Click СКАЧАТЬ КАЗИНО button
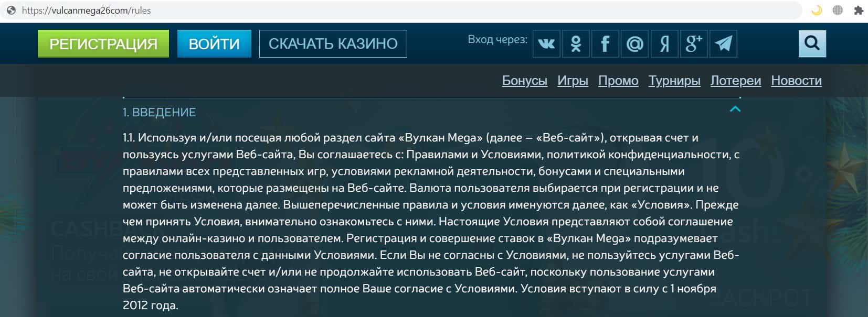The height and width of the screenshot is (317, 868). pyautogui.click(x=333, y=43)
